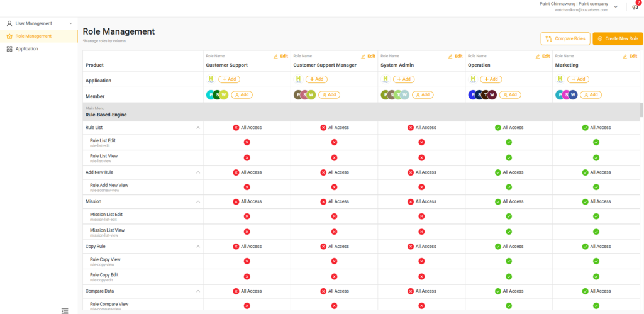
Task: Toggle Rule Copy View for Customer Support
Action: pyautogui.click(x=247, y=261)
